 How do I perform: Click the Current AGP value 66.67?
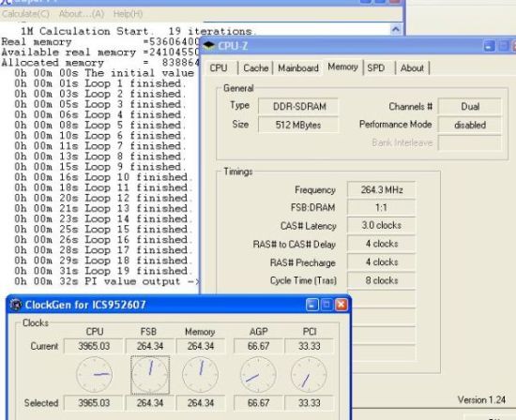tap(258, 346)
